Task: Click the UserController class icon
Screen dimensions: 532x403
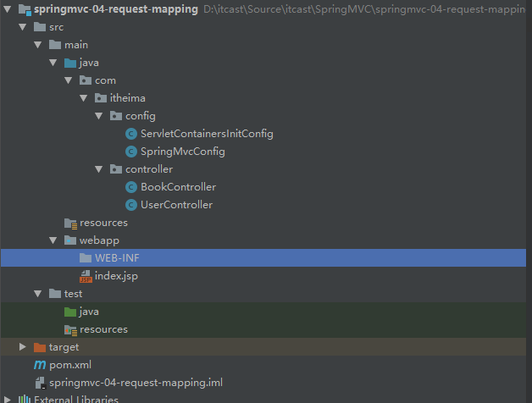Action: [x=130, y=205]
